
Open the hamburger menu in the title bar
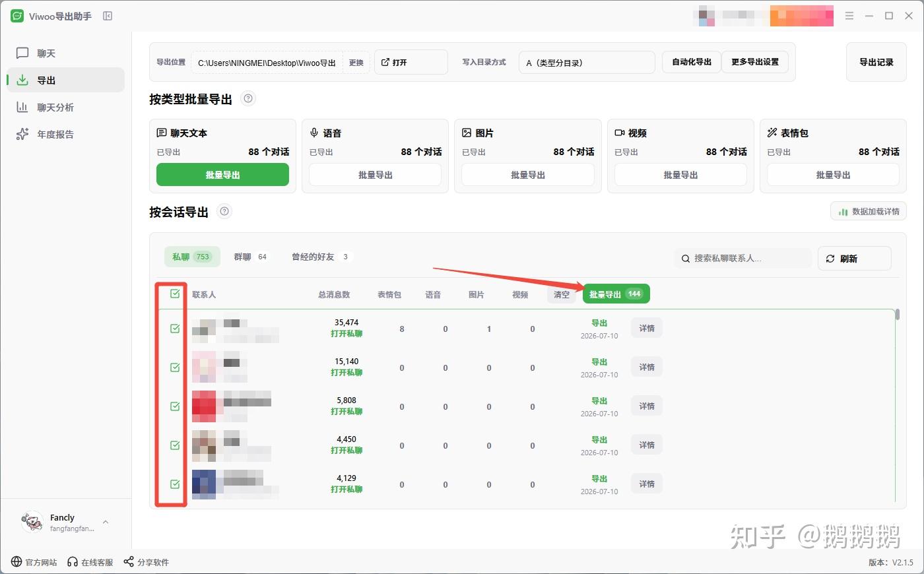point(849,16)
